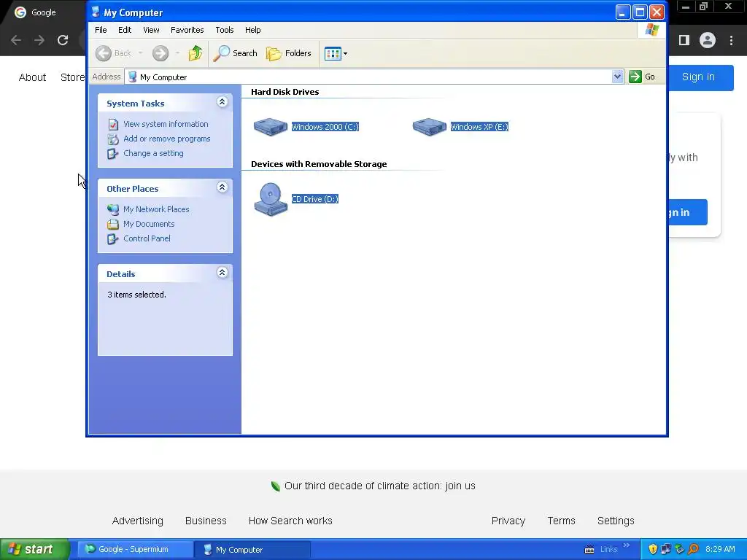Screen dimensions: 747x560
Task: Open My Network Places link
Action: tap(156, 209)
